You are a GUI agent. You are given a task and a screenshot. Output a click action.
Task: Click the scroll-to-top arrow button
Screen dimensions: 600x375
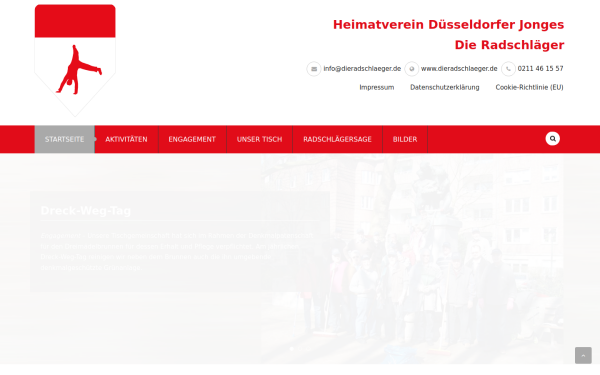coord(583,355)
